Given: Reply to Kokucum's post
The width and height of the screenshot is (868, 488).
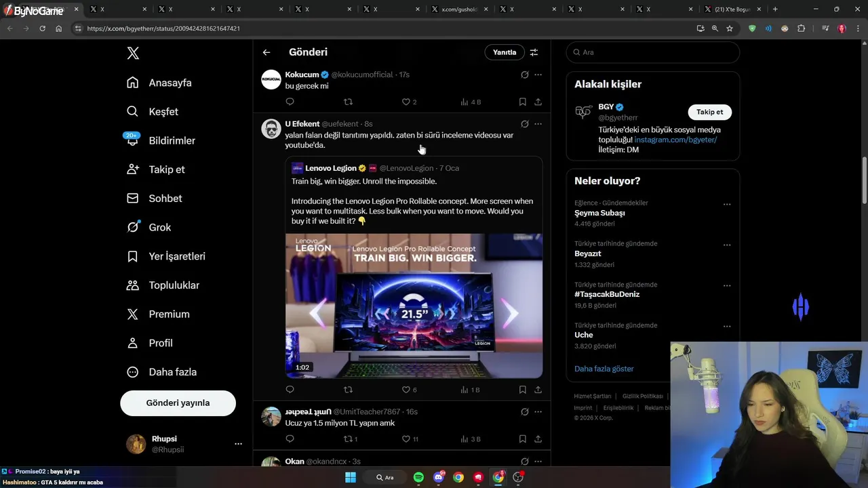Looking at the screenshot, I should pos(290,102).
